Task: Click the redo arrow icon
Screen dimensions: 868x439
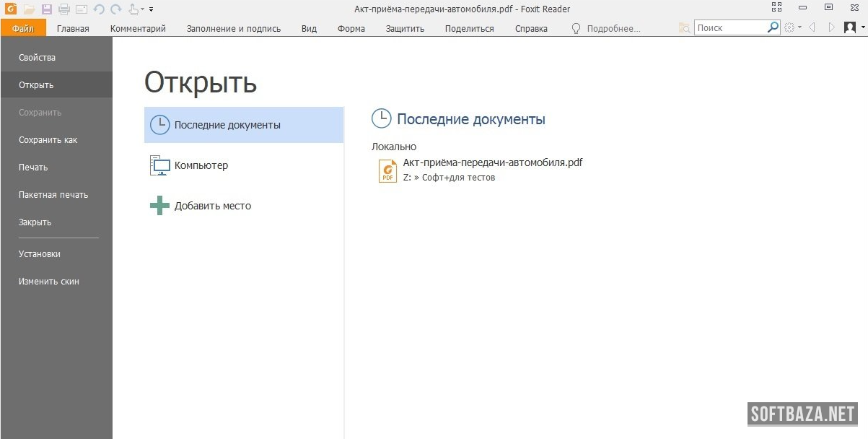Action: [x=115, y=9]
